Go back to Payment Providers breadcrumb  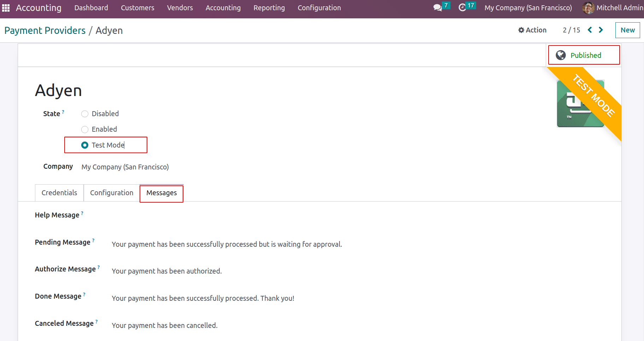tap(45, 30)
